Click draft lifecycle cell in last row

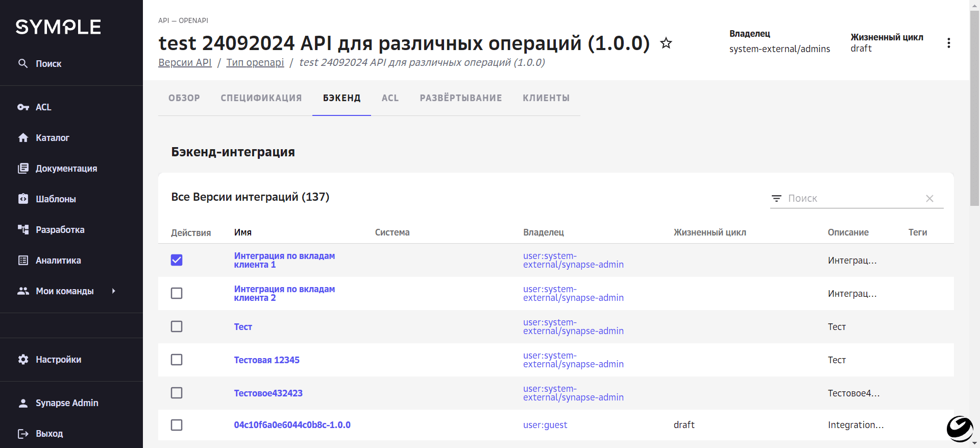coord(684,425)
